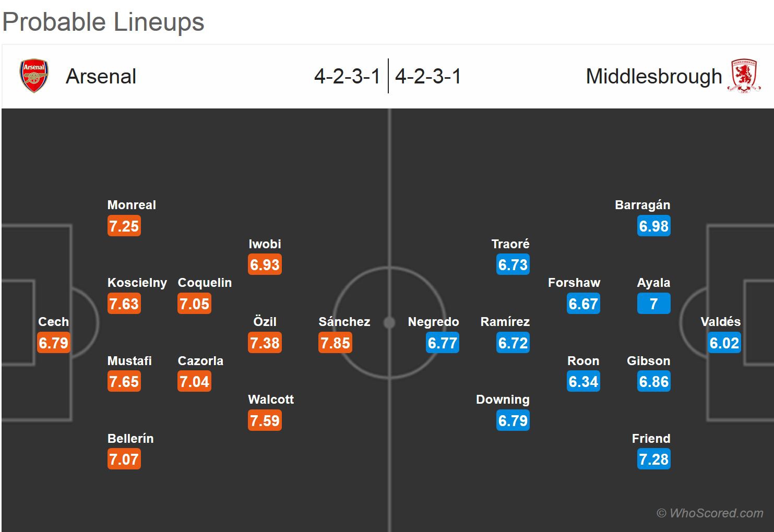Open the Arsenal team name link
This screenshot has width=774, height=532.
[101, 77]
